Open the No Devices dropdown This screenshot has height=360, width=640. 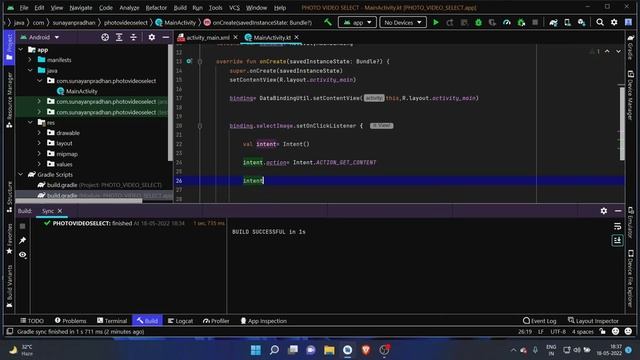[403, 22]
